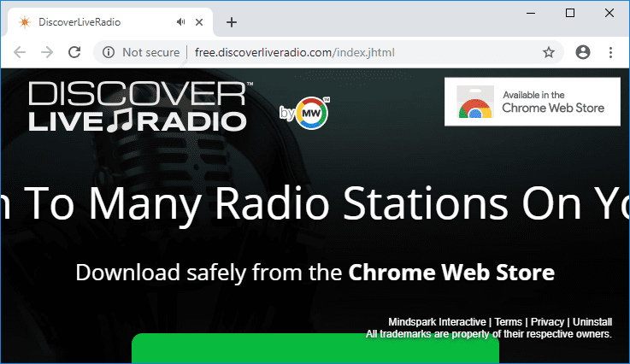Viewport: 630px width, 364px height.
Task: Click the Available in Chrome Web Store badge
Action: pyautogui.click(x=532, y=102)
